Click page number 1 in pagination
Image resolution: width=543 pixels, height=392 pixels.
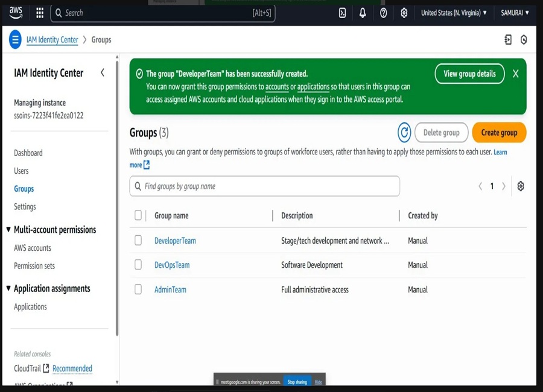point(492,186)
